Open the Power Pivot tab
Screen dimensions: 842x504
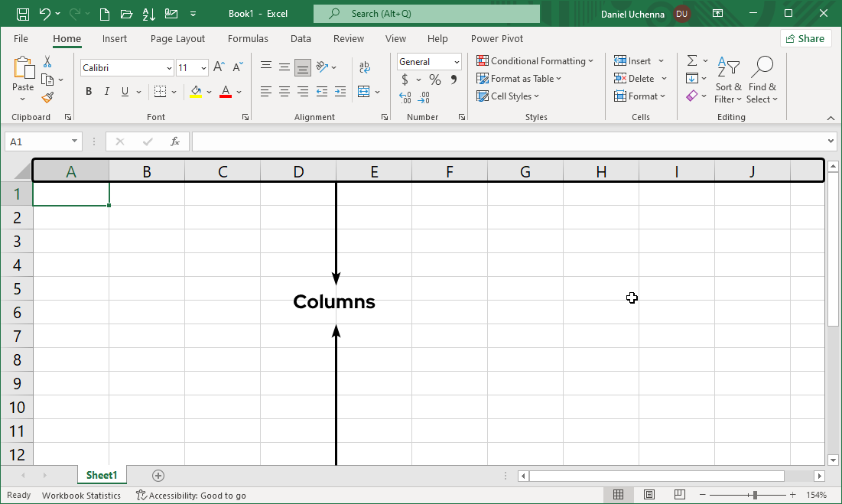coord(496,38)
